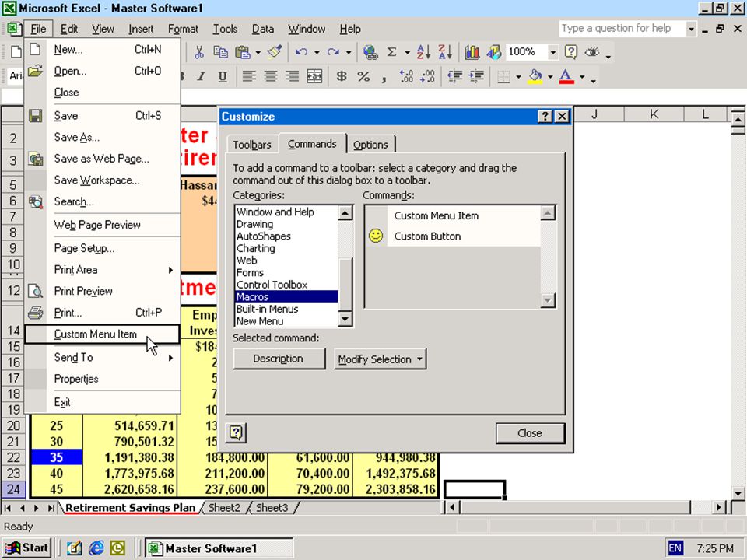Image resolution: width=747 pixels, height=560 pixels.
Task: Launch Internet Explorer from quick launch
Action: (96, 548)
